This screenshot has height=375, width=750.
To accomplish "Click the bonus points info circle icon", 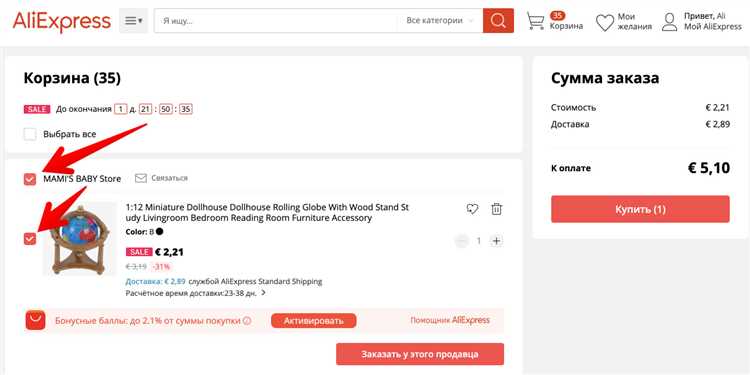I will pyautogui.click(x=247, y=320).
